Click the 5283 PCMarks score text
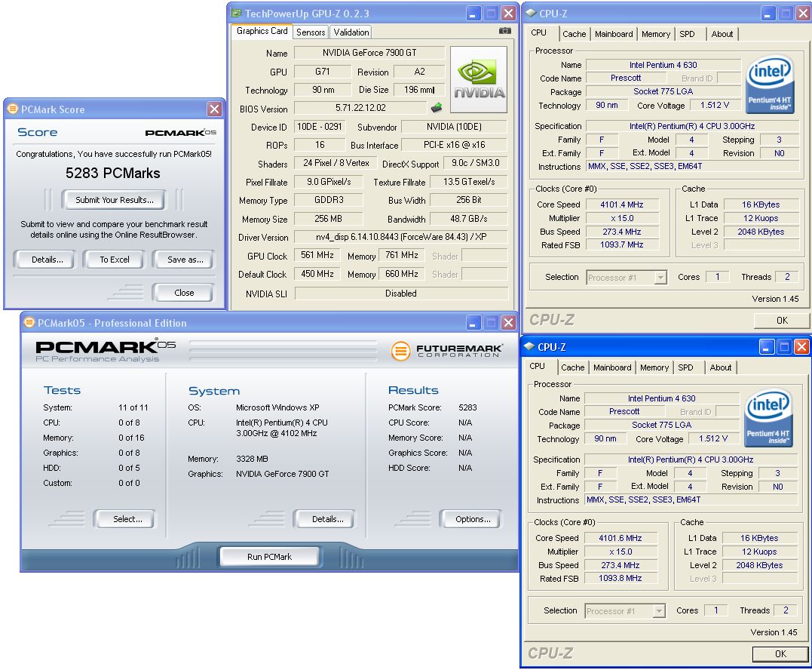812x670 pixels. (113, 173)
